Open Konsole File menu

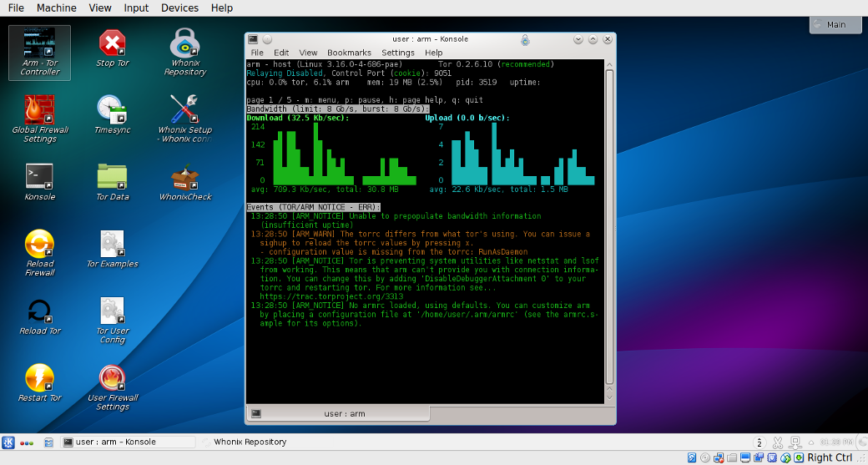pyautogui.click(x=257, y=53)
